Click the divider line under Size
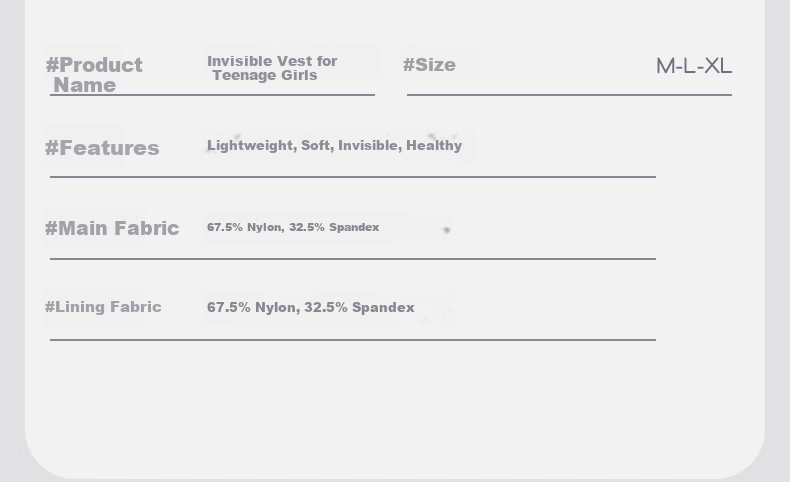This screenshot has width=790, height=482. click(x=569, y=94)
